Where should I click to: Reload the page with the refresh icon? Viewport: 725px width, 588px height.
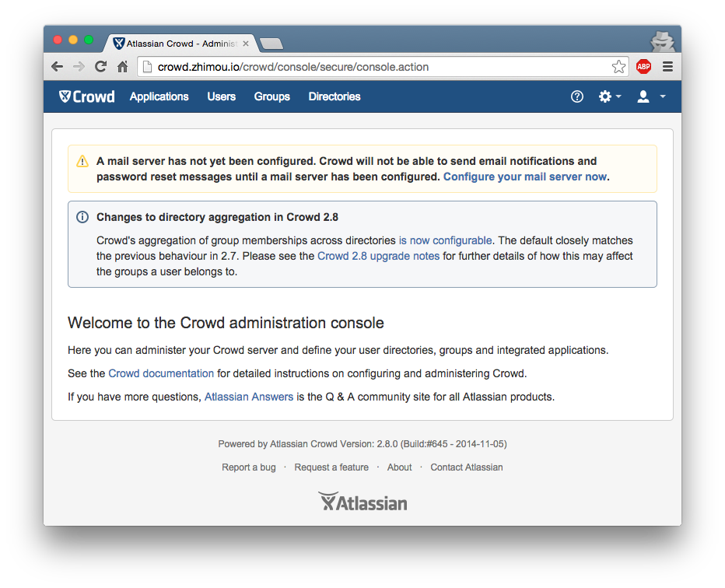click(101, 67)
